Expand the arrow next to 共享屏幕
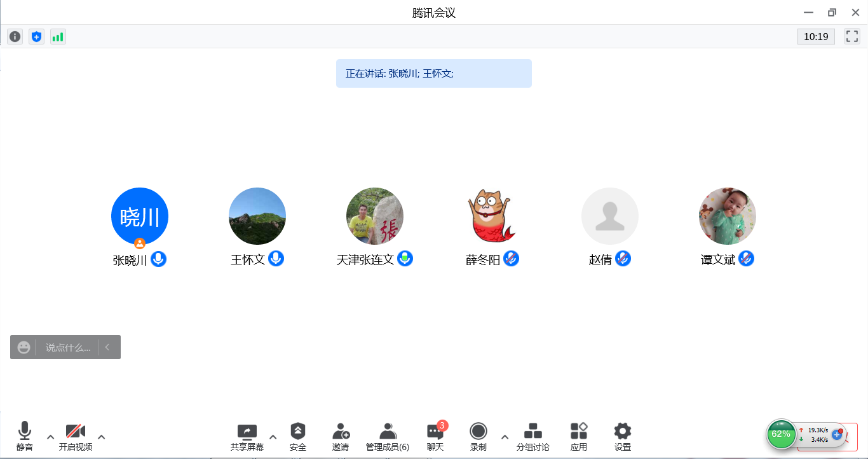This screenshot has width=868, height=459. pyautogui.click(x=273, y=437)
